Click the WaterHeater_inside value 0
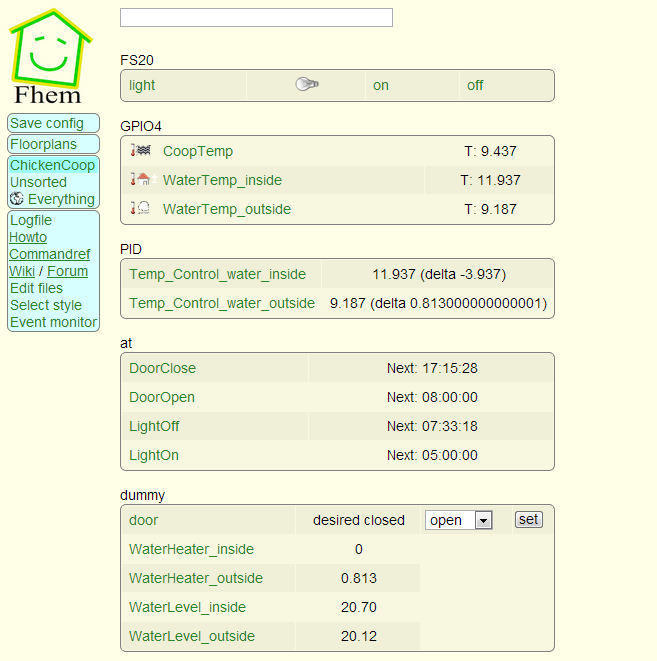Screen dimensions: 657x661 pyautogui.click(x=359, y=549)
